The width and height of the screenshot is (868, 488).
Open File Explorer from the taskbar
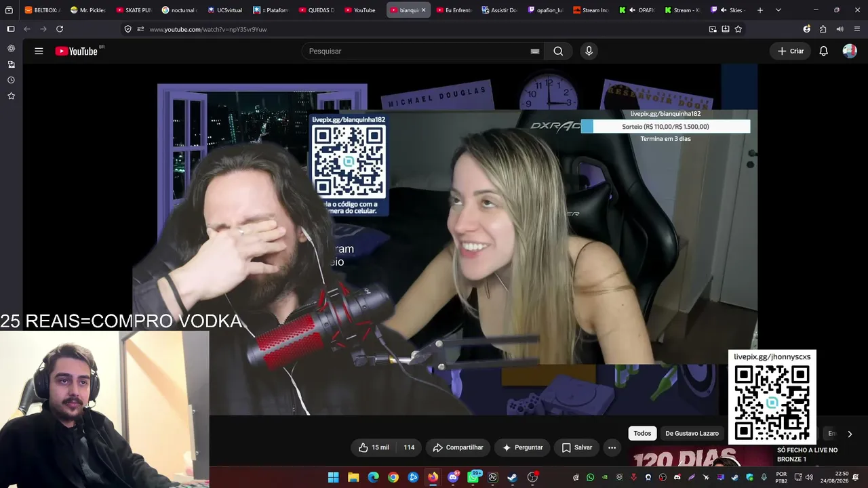(353, 477)
